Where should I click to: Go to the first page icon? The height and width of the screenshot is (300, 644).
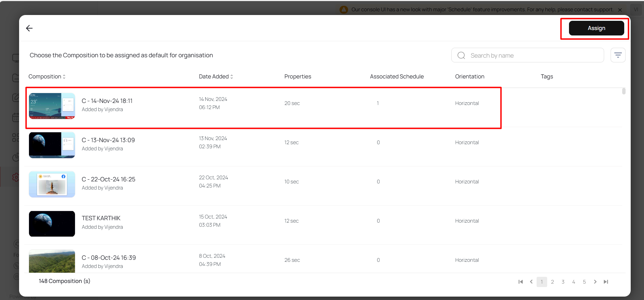pyautogui.click(x=521, y=282)
